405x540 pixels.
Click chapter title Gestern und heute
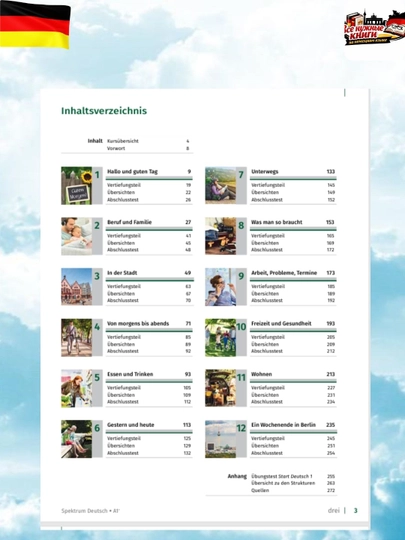click(x=131, y=425)
